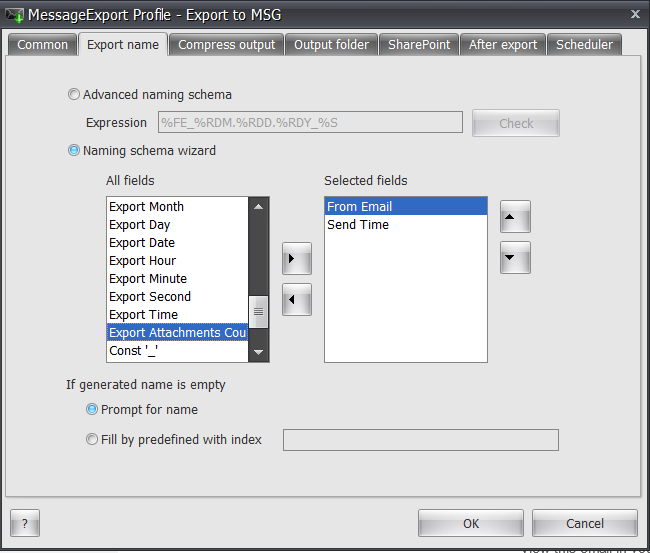Select Export Attachments Count field
The image size is (650, 553).
(x=177, y=332)
